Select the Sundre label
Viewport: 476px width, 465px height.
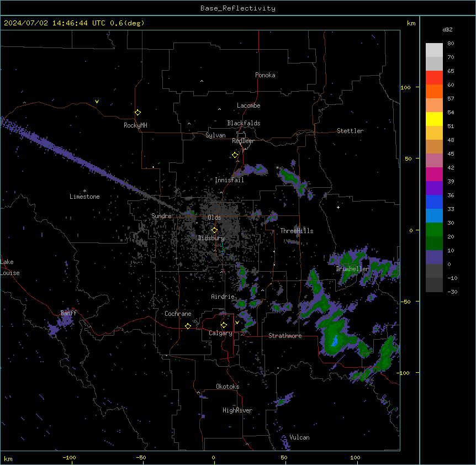(x=161, y=216)
